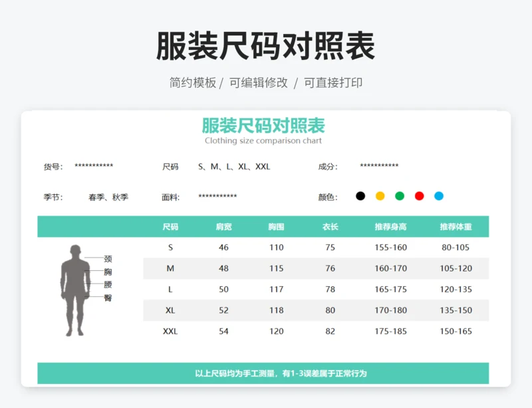Image resolution: width=532 pixels, height=408 pixels.
Task: Click the 尺码 column header
Action: [170, 226]
